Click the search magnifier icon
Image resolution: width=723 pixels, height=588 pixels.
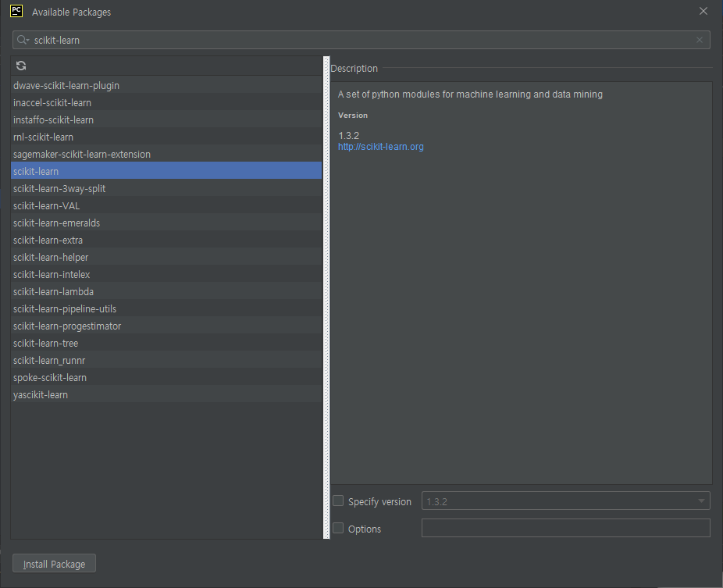coord(22,40)
